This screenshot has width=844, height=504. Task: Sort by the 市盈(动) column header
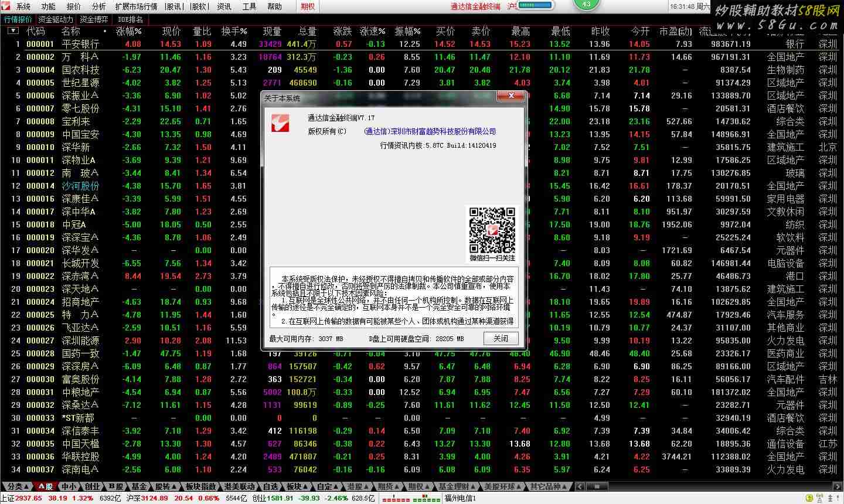(x=675, y=30)
